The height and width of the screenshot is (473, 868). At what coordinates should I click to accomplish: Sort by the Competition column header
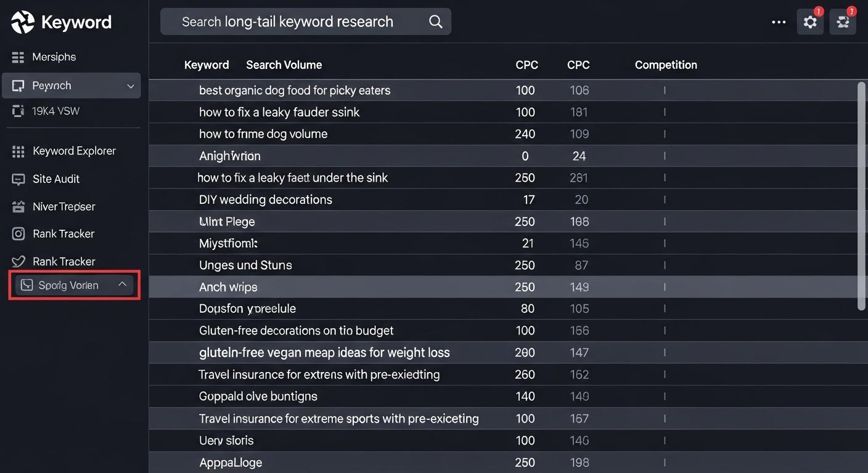coord(666,65)
